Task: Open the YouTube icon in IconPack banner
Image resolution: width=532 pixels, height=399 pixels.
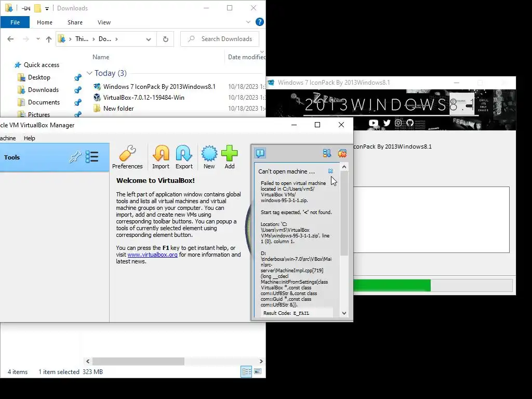Action: click(x=373, y=123)
